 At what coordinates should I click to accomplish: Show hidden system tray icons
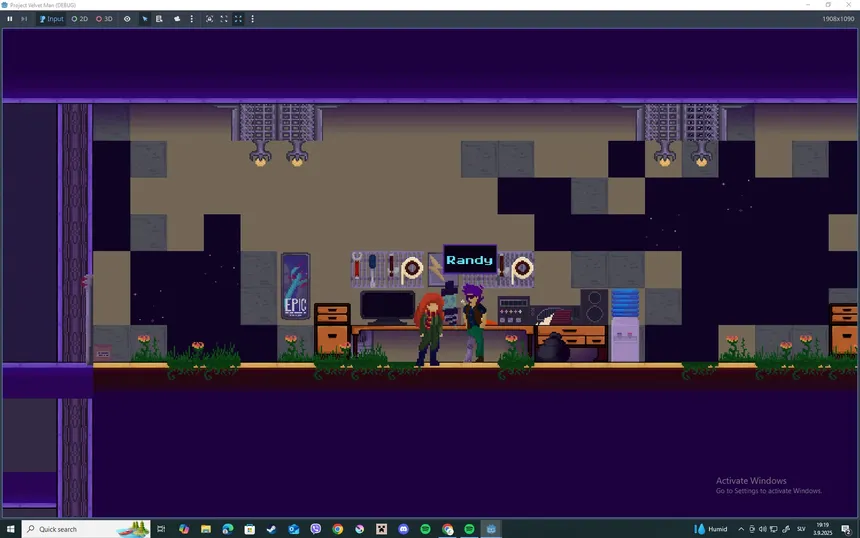click(741, 529)
